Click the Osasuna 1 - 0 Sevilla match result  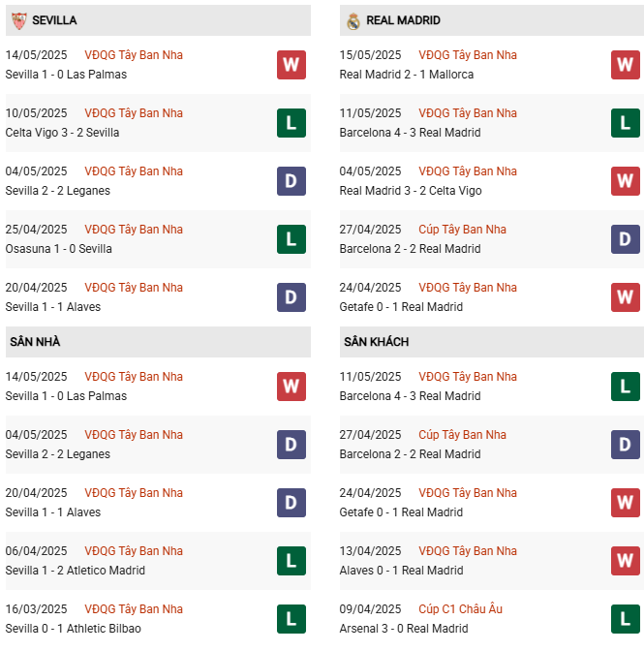[58, 249]
